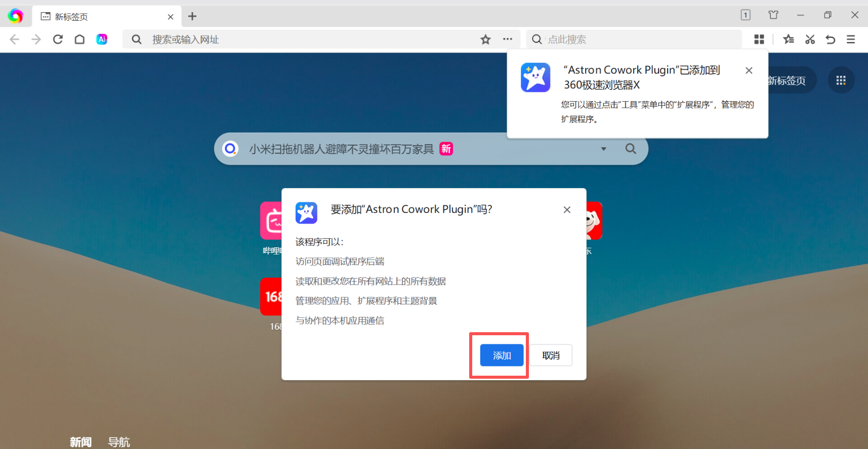
Task: Reload the current page
Action: tap(58, 39)
